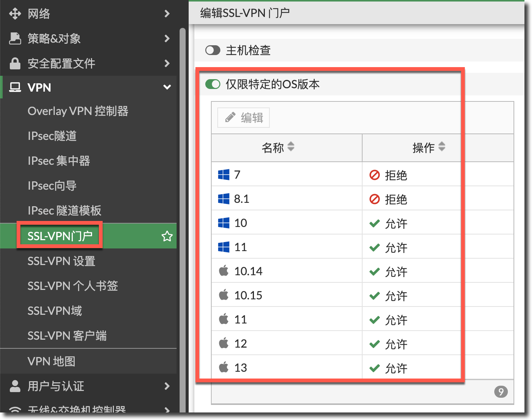Sort the table by the 操作 column arrows

441,147
